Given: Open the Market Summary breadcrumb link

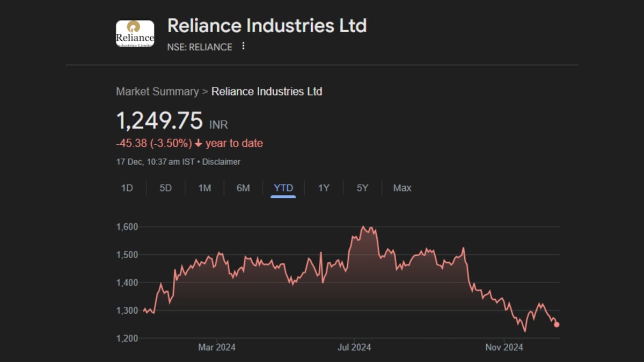Looking at the screenshot, I should point(157,91).
